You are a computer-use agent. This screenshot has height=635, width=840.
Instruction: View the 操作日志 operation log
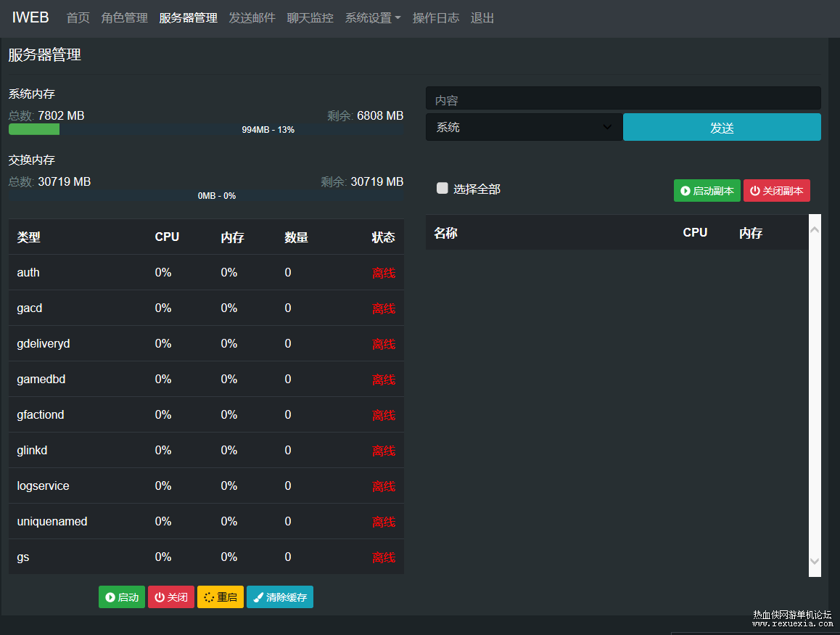pyautogui.click(x=435, y=18)
